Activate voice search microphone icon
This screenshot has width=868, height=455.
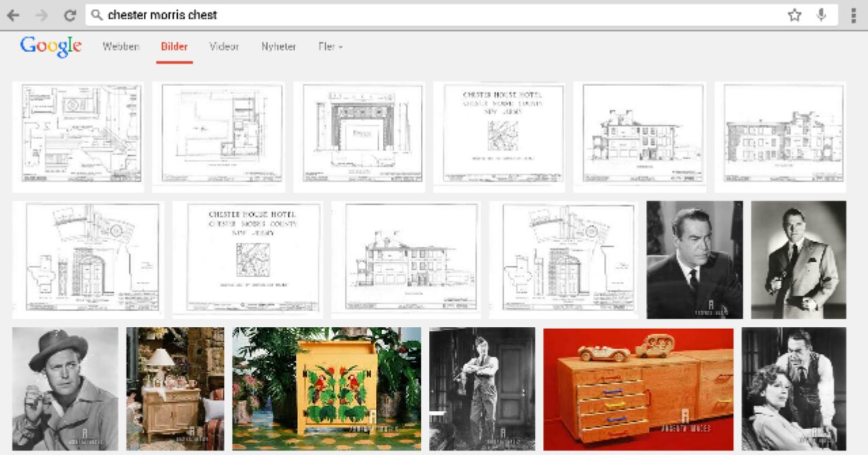click(821, 15)
